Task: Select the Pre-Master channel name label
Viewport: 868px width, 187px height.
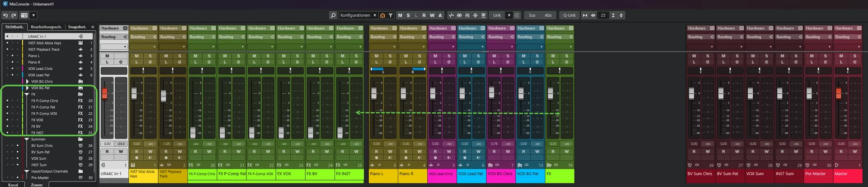Action: [818, 176]
